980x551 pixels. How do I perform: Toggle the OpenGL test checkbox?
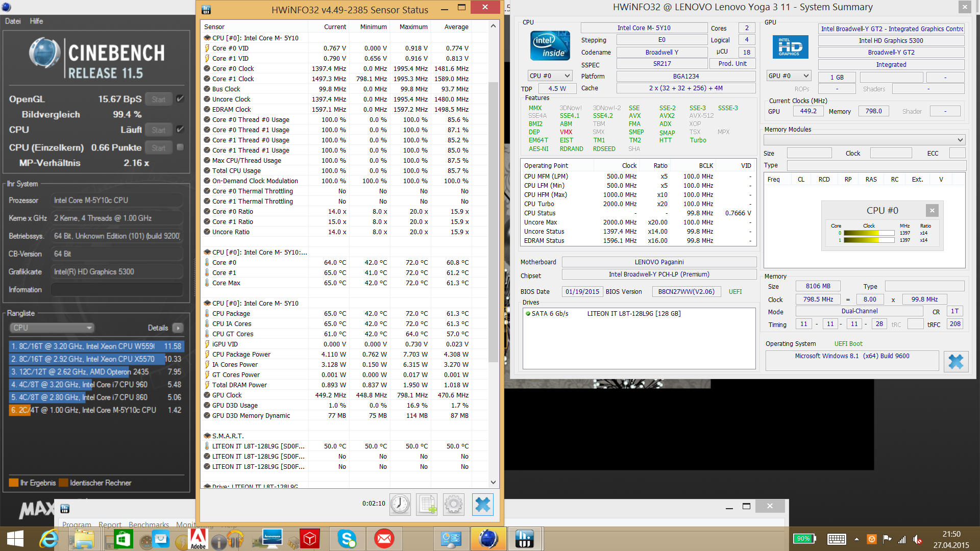180,99
